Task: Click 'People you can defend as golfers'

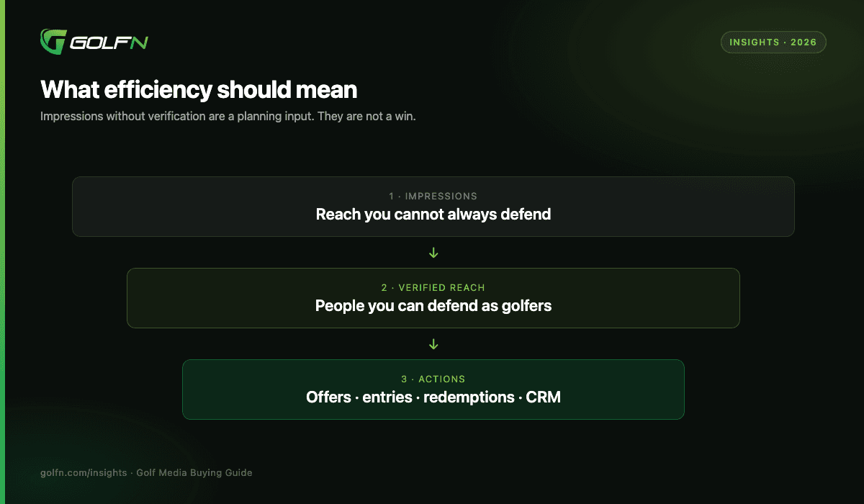Action: [433, 305]
